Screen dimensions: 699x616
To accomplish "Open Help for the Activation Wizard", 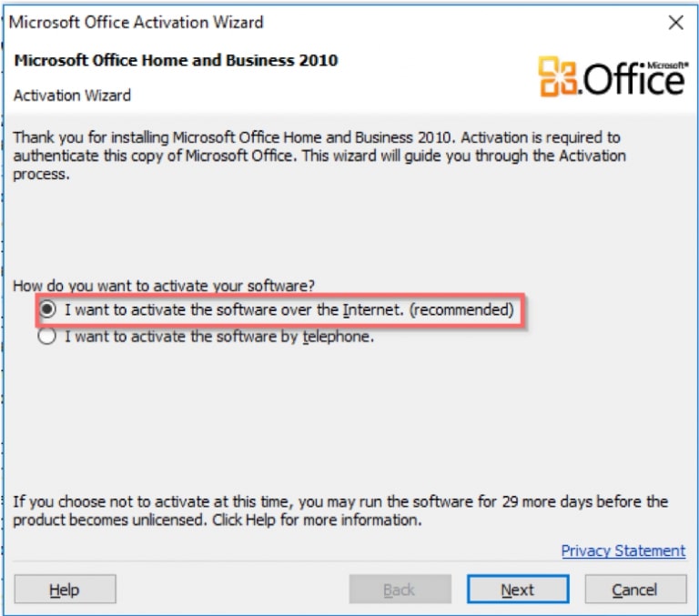I will tap(65, 590).
